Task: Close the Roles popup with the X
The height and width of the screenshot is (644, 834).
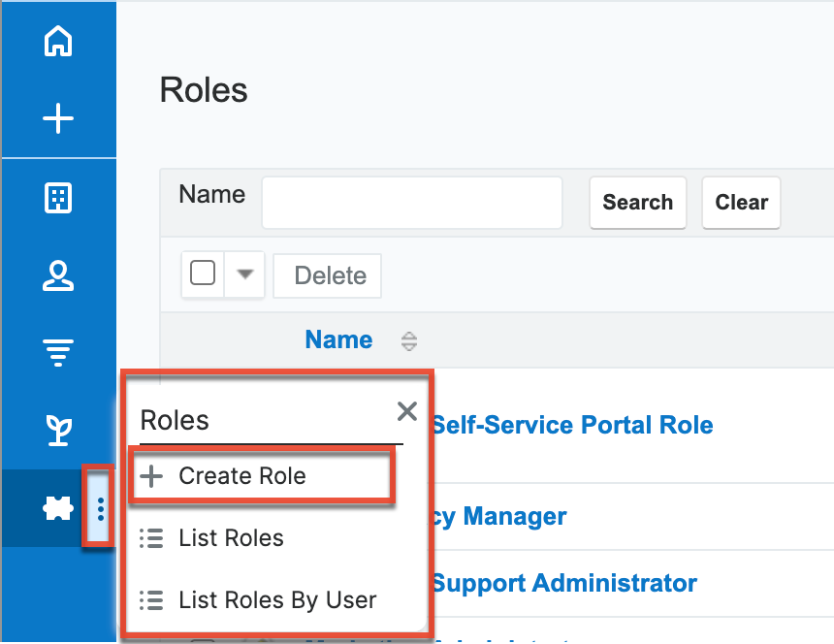Action: [406, 411]
